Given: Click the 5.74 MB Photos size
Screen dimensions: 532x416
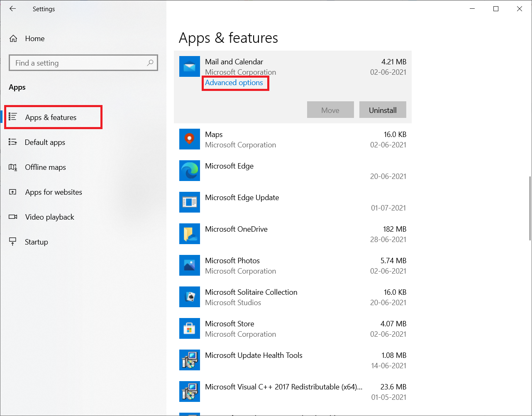Looking at the screenshot, I should point(393,261).
